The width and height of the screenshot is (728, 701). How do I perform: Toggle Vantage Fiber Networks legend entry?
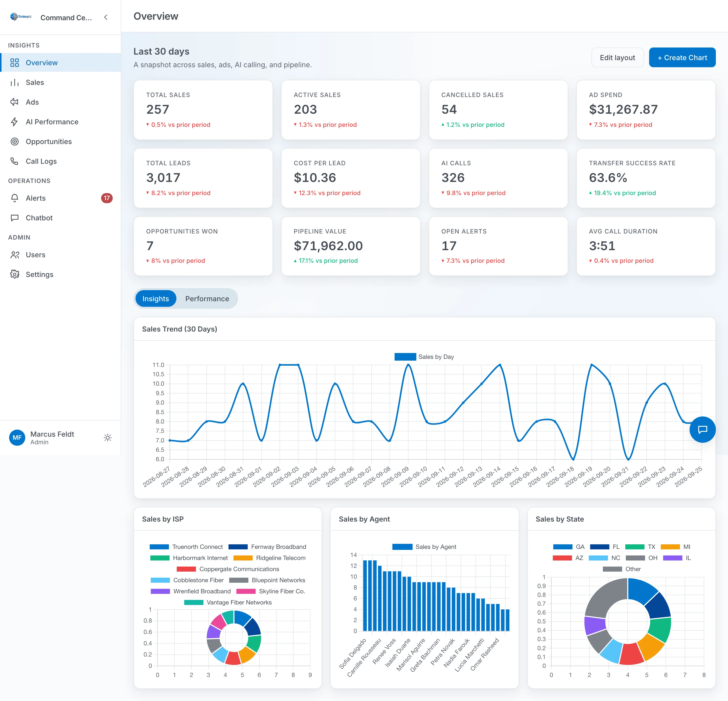228,603
